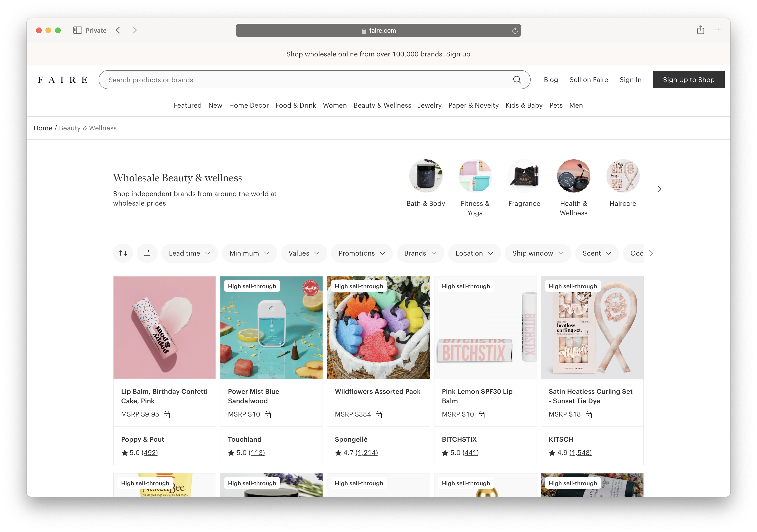Expand the Promotions filter dropdown
757x532 pixels.
point(362,253)
